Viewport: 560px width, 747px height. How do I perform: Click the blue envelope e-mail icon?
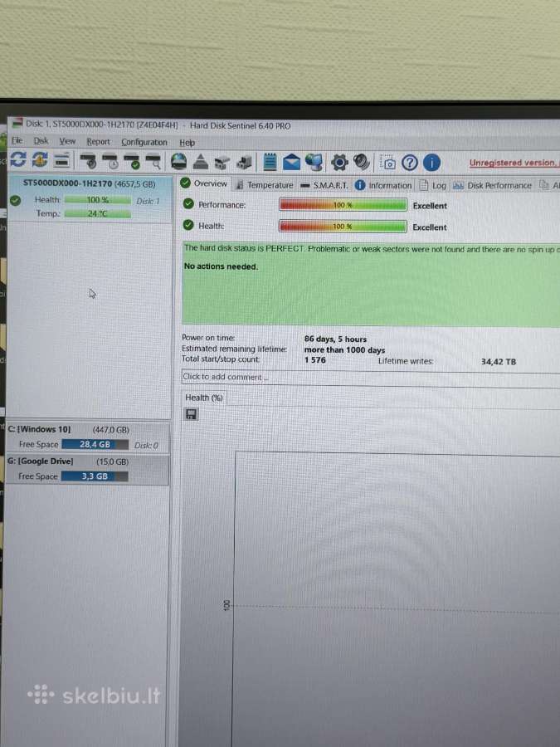291,162
